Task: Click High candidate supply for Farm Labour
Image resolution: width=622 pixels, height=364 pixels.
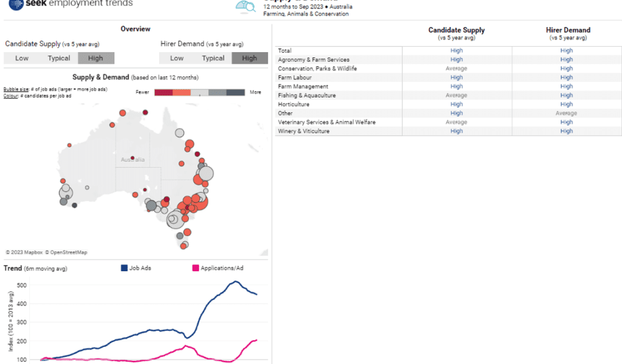Action: [x=457, y=78]
